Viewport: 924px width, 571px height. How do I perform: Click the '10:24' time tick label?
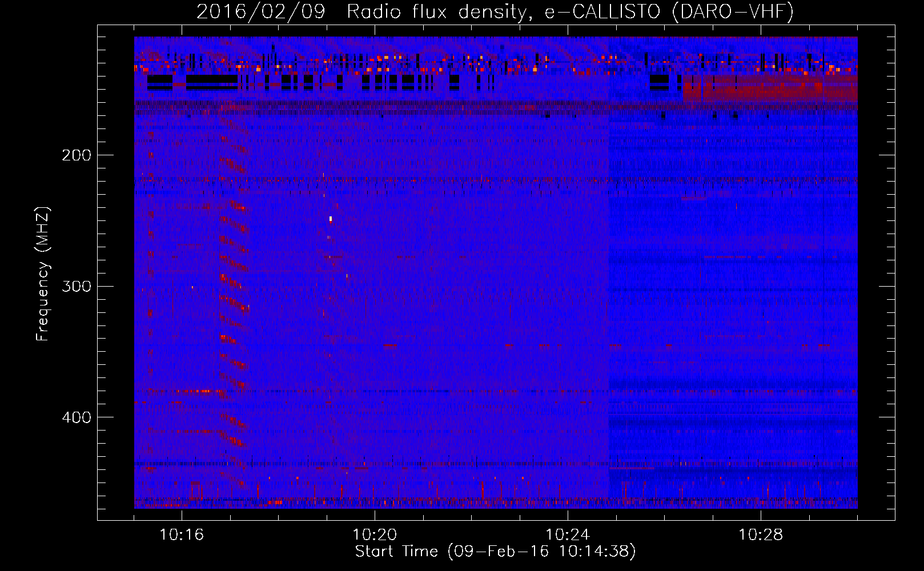point(568,535)
